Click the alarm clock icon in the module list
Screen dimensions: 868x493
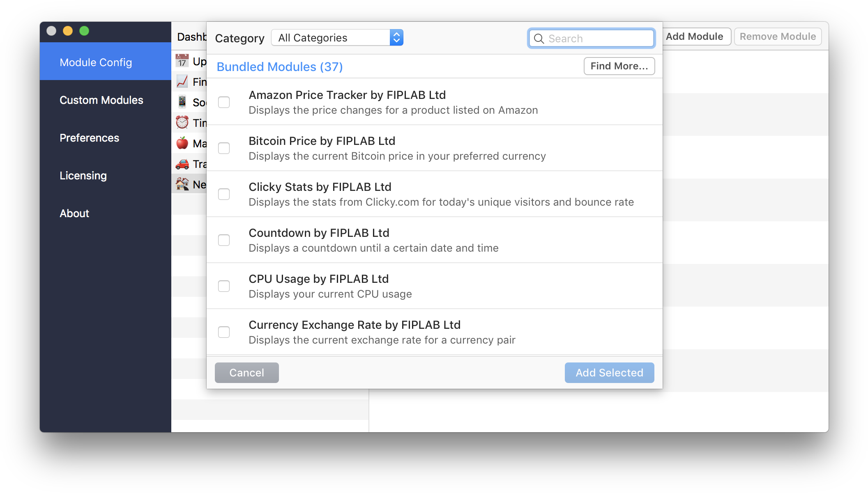(x=182, y=122)
